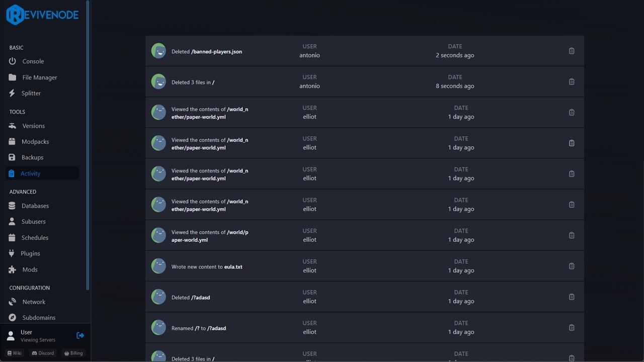The image size is (644, 362).
Task: Open the Databases stack icon
Action: (12, 206)
